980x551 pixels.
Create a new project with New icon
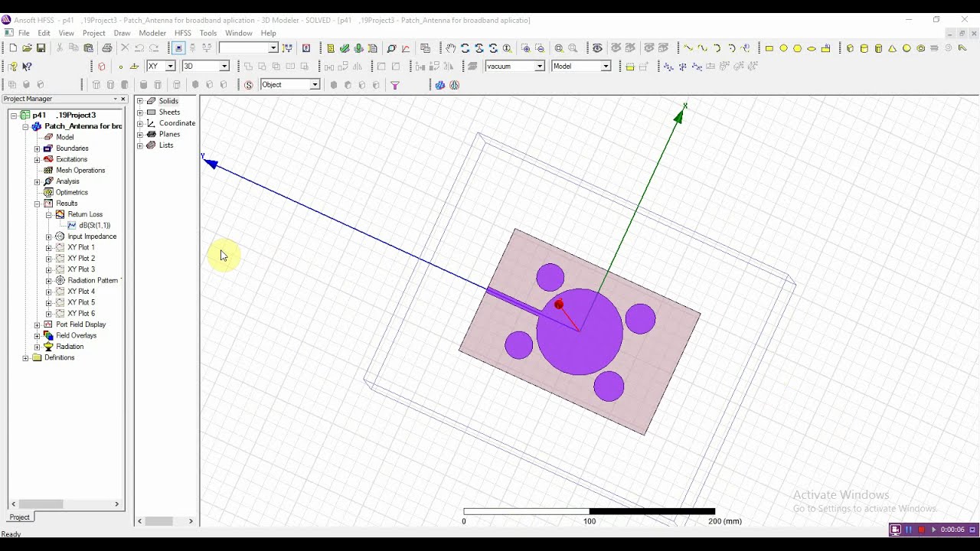[x=13, y=48]
